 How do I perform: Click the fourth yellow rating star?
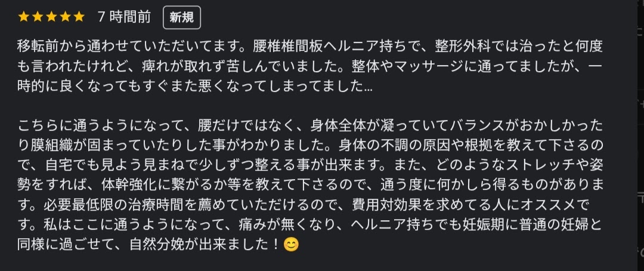coord(65,17)
